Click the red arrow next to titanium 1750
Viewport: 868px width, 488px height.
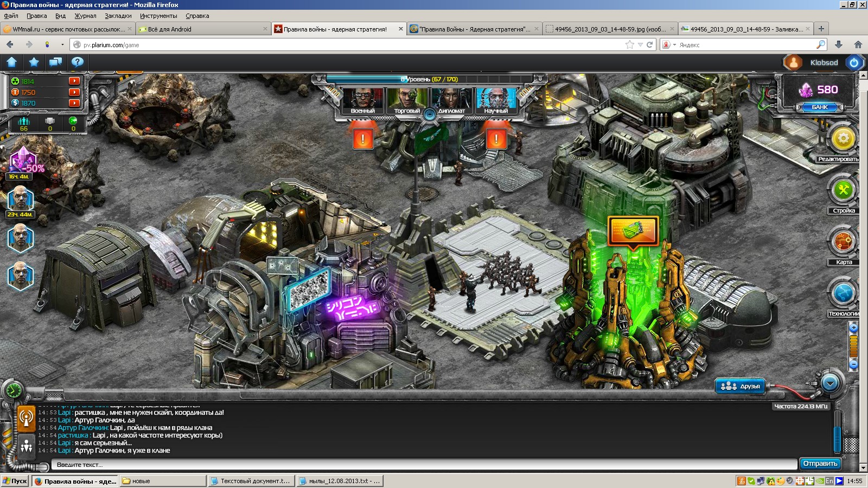point(74,92)
